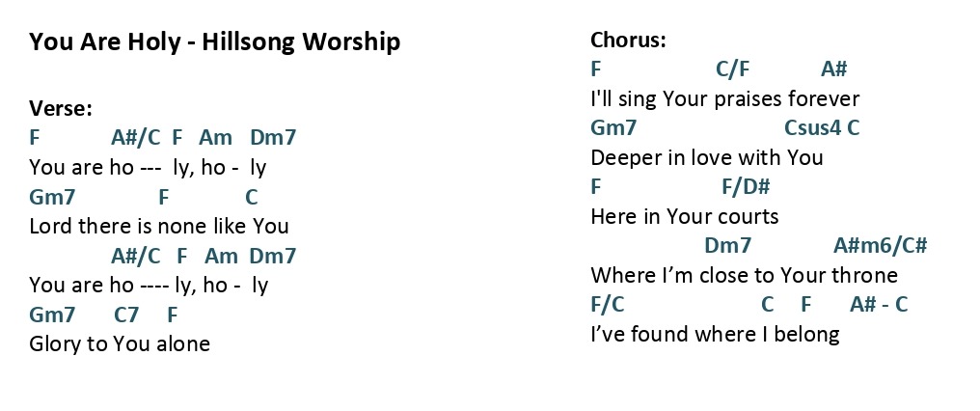Click the lyric 'I've found where I belong'
Viewport: 980px width, 411px height.
click(715, 334)
